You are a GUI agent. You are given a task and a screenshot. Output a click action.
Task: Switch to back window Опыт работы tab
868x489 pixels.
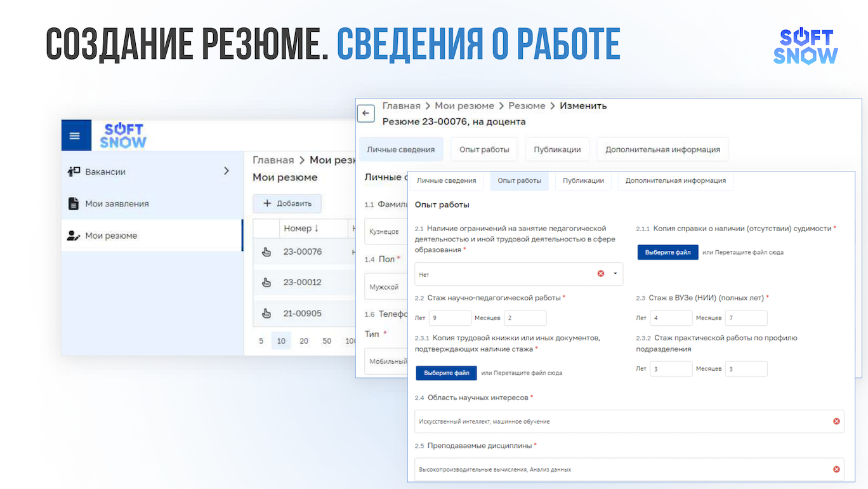click(484, 149)
